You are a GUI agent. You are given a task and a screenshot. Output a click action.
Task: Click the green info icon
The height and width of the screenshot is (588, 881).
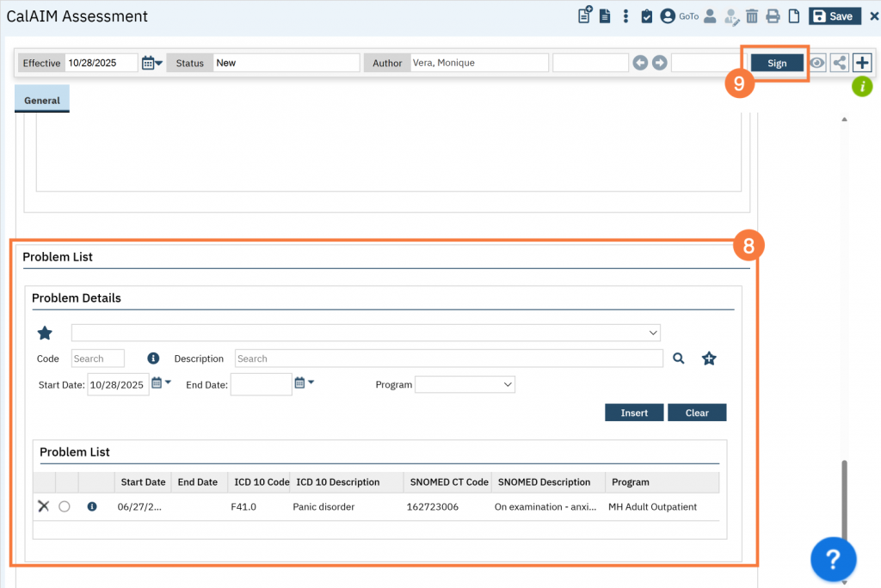click(861, 87)
